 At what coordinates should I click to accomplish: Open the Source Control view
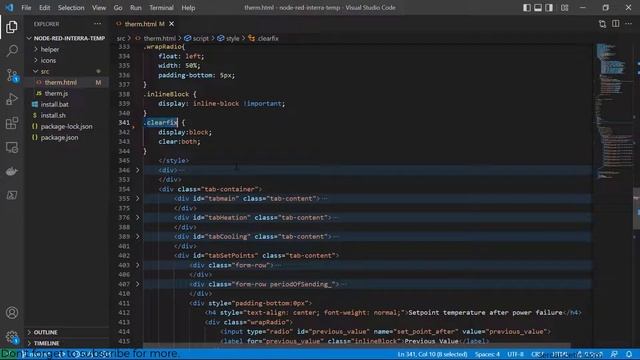pos(12,75)
